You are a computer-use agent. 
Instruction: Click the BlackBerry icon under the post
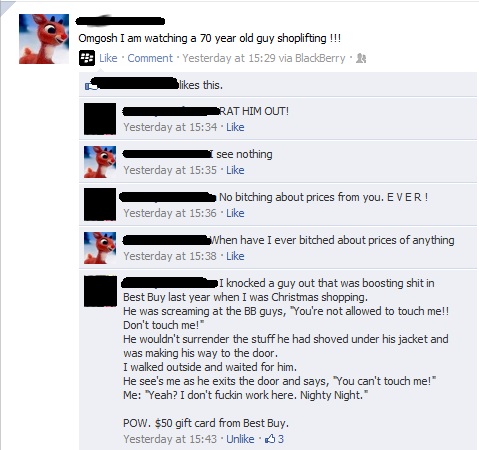87,58
